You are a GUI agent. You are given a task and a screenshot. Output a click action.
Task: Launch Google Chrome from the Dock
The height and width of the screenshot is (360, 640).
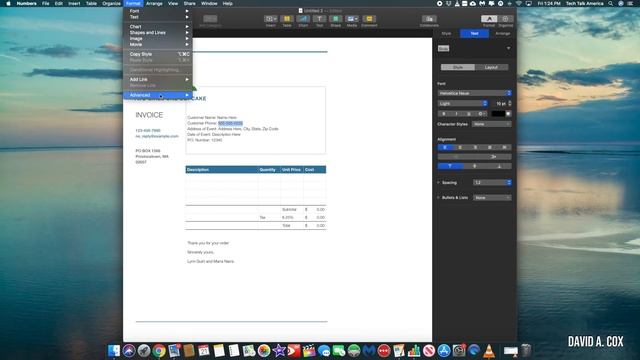click(x=159, y=351)
